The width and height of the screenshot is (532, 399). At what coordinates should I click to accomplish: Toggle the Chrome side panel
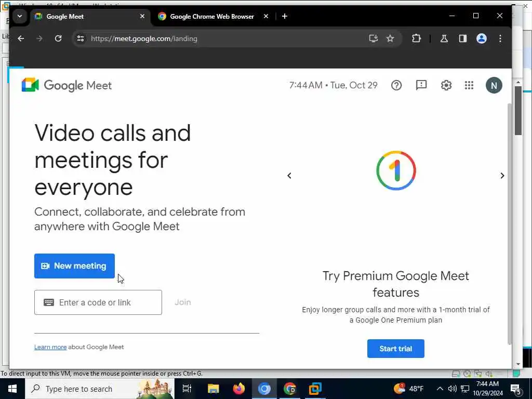[x=463, y=38]
